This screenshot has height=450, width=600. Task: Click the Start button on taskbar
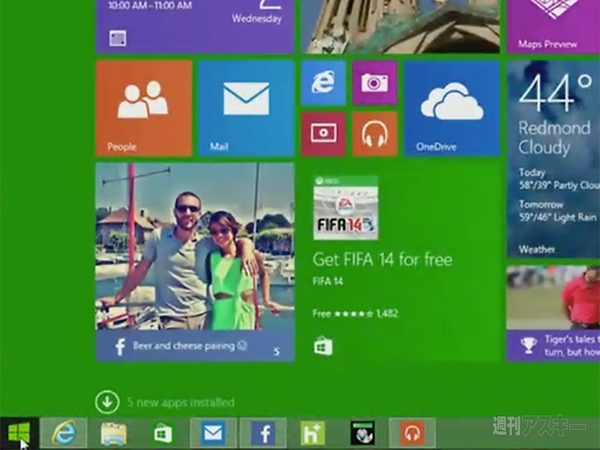(x=19, y=434)
